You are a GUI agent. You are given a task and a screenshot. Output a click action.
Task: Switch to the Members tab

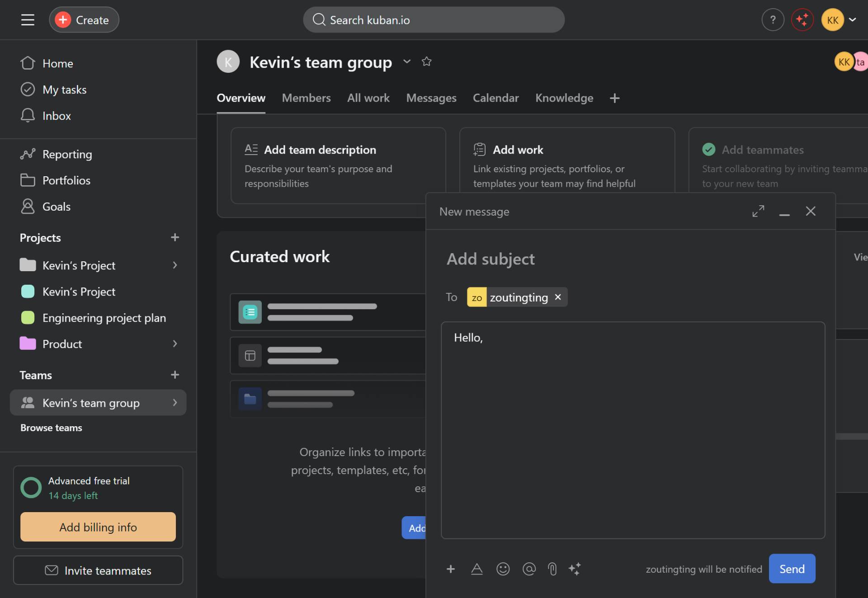click(x=306, y=98)
